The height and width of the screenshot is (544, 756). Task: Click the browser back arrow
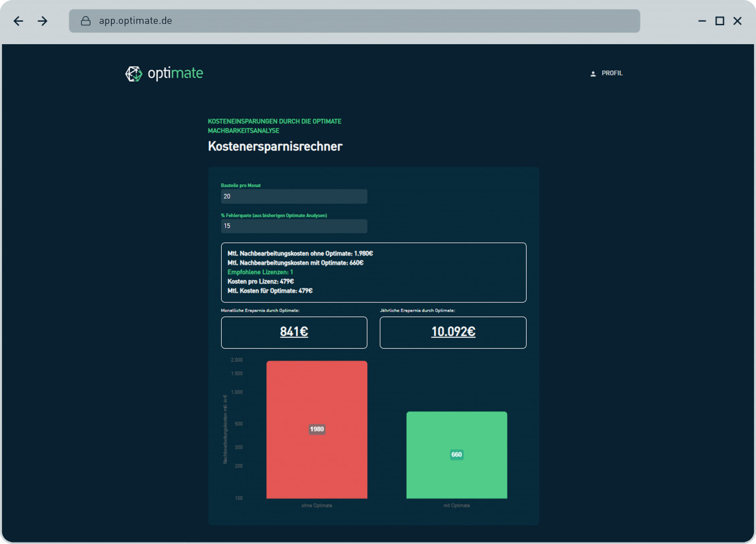click(x=18, y=21)
